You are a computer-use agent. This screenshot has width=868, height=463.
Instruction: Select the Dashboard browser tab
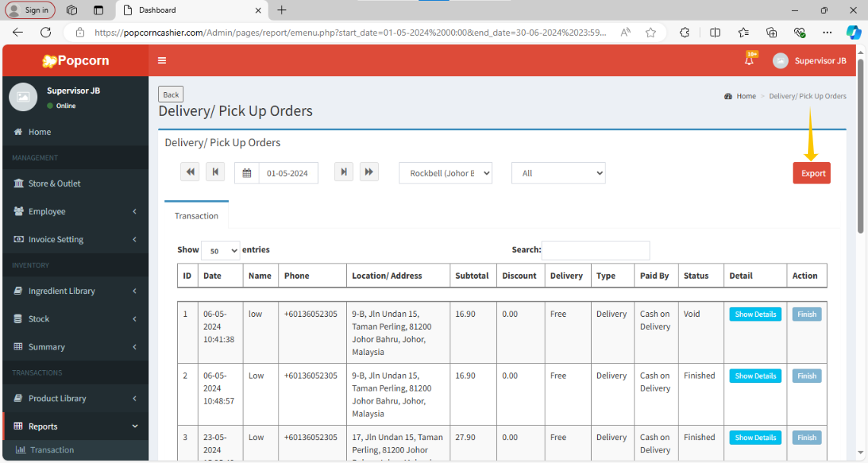coord(191,10)
